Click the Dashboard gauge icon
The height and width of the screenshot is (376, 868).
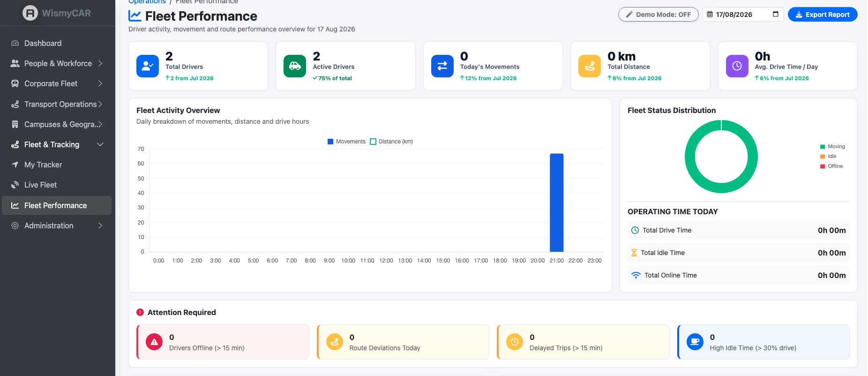point(15,43)
